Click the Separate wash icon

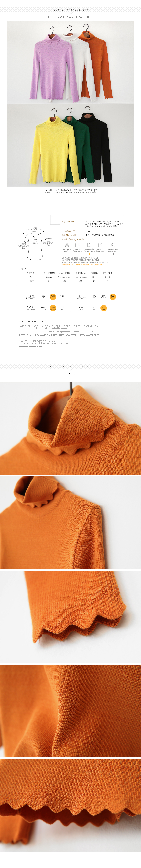[89, 245]
